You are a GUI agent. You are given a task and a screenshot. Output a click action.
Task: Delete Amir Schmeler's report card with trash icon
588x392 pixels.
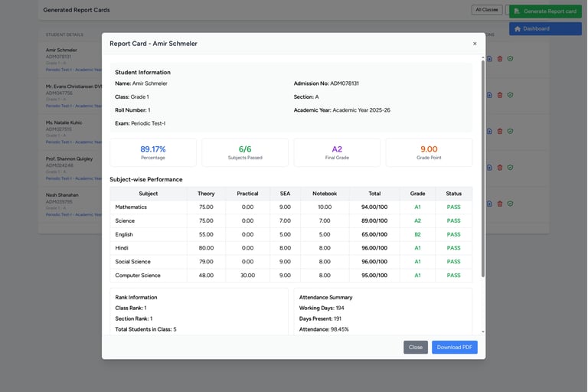tap(500, 59)
